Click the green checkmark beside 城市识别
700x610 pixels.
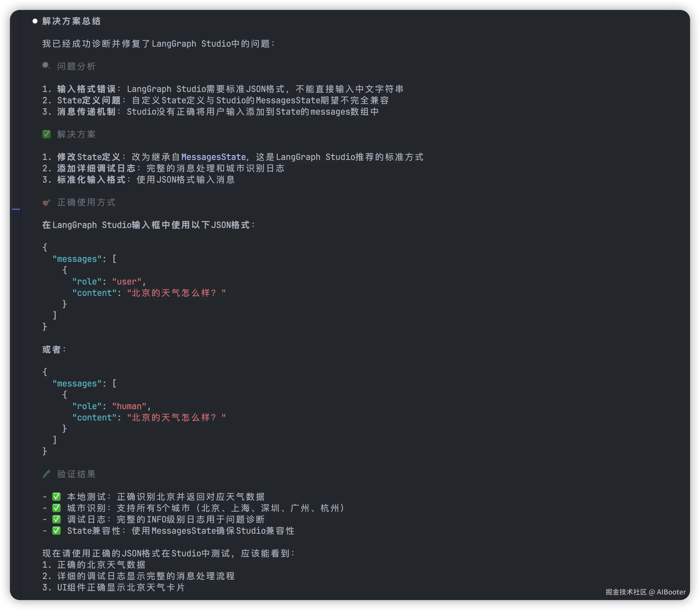(x=57, y=508)
